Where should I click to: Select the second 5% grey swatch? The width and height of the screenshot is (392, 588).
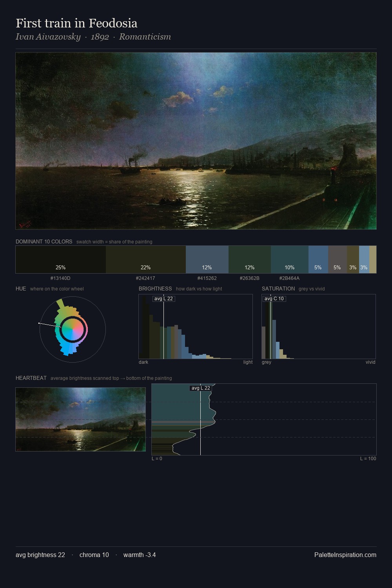click(338, 260)
